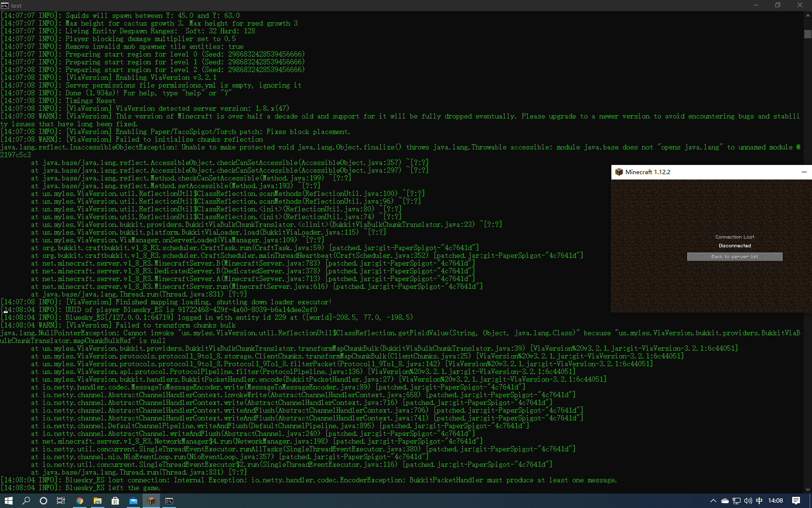
Task: Select the Minecraft icon on the taskbar
Action: click(151, 500)
